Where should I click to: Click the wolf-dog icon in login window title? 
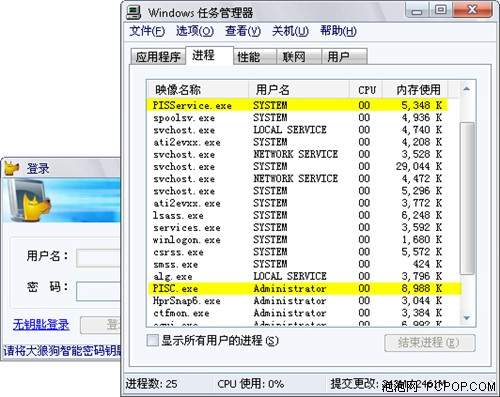point(12,168)
